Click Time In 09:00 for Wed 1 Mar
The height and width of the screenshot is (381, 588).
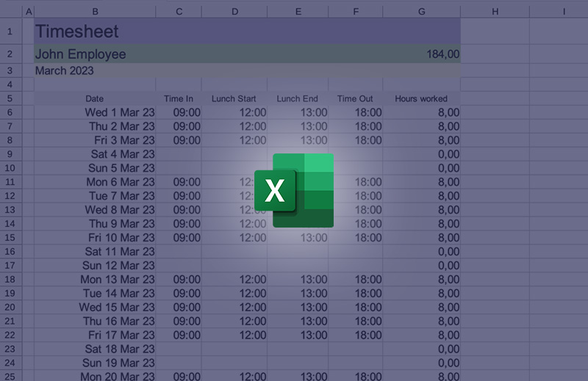(x=179, y=112)
